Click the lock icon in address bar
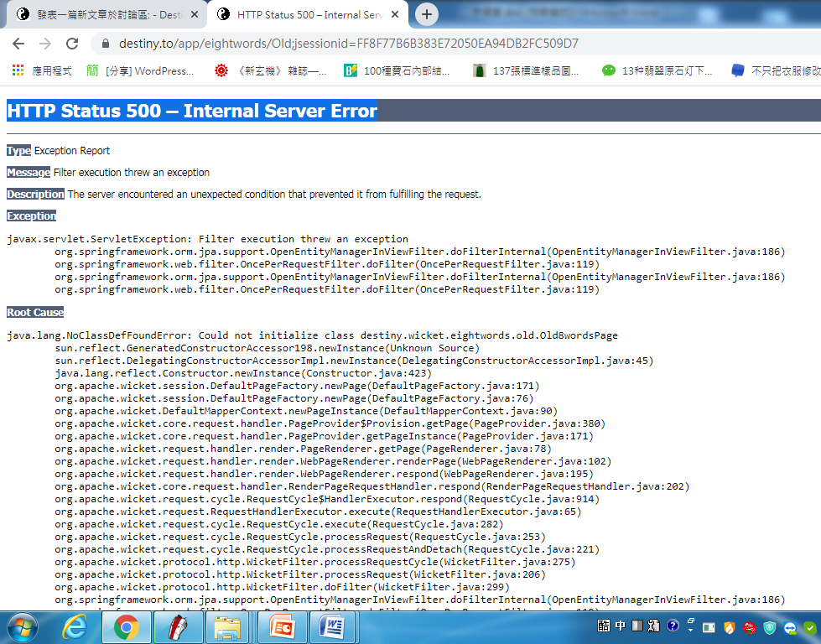The height and width of the screenshot is (644, 821). pyautogui.click(x=105, y=44)
